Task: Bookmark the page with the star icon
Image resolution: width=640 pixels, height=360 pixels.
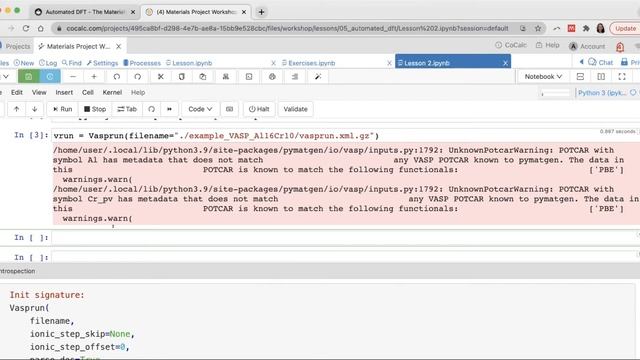Action: coord(538,28)
